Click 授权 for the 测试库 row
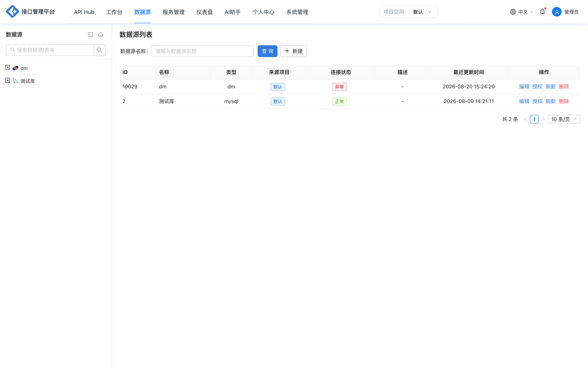This screenshot has width=588, height=368. (537, 101)
